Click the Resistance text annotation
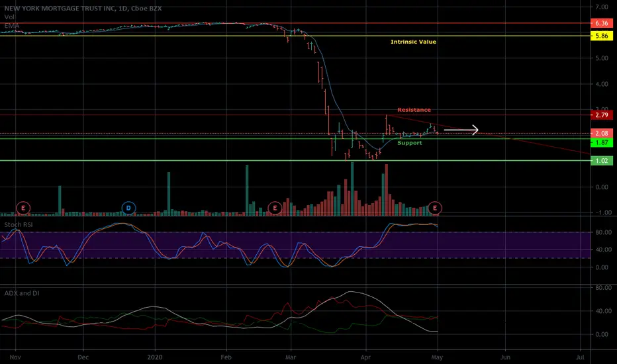The height and width of the screenshot is (364, 617). coord(414,110)
